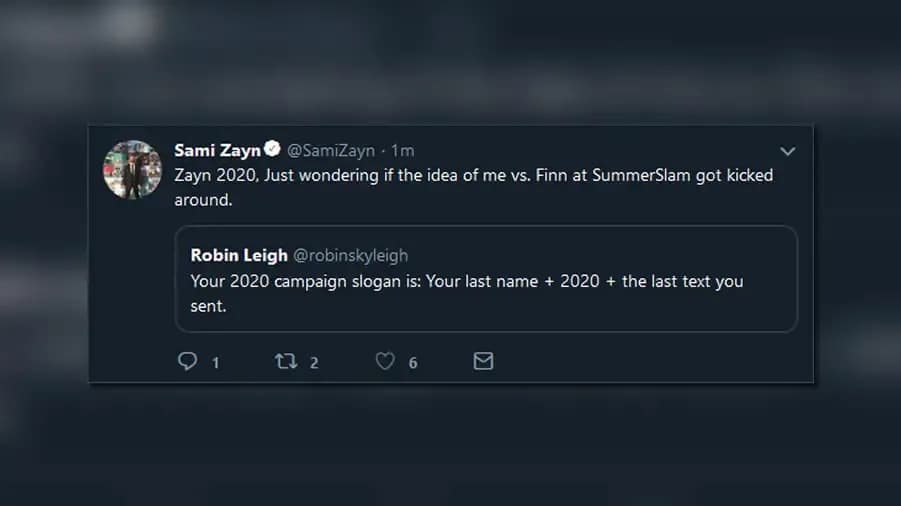This screenshot has width=901, height=506.
Task: Click the reply count number 1
Action: (215, 363)
